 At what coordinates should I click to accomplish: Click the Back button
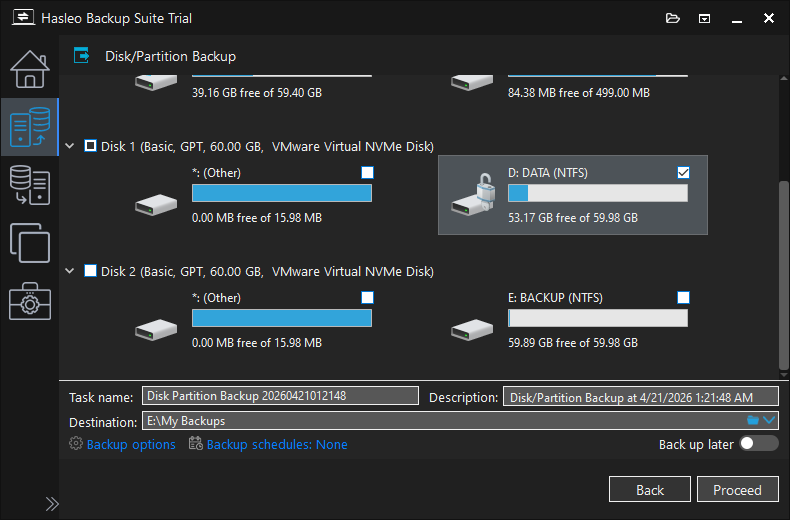pyautogui.click(x=650, y=489)
